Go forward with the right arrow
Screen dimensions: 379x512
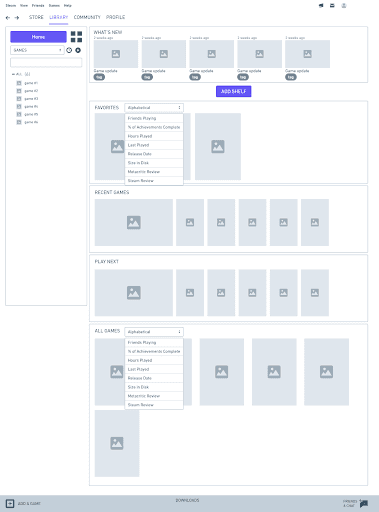pos(17,18)
